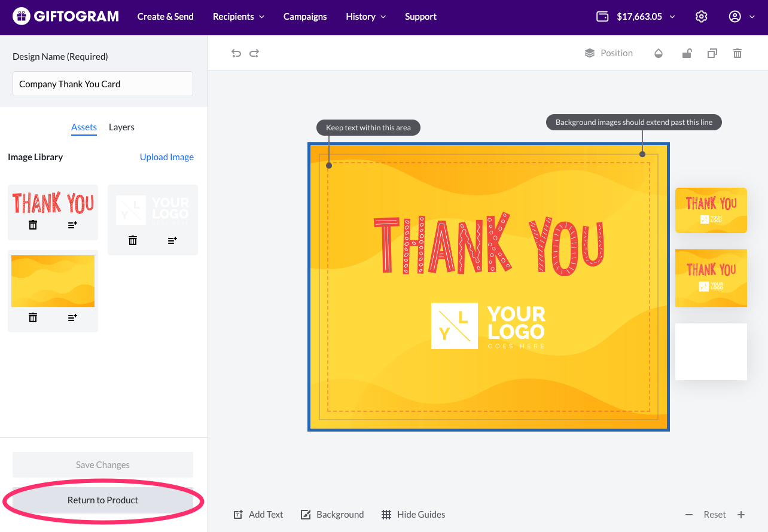Click the redo arrow icon
Screen dimensions: 768x532
click(254, 53)
